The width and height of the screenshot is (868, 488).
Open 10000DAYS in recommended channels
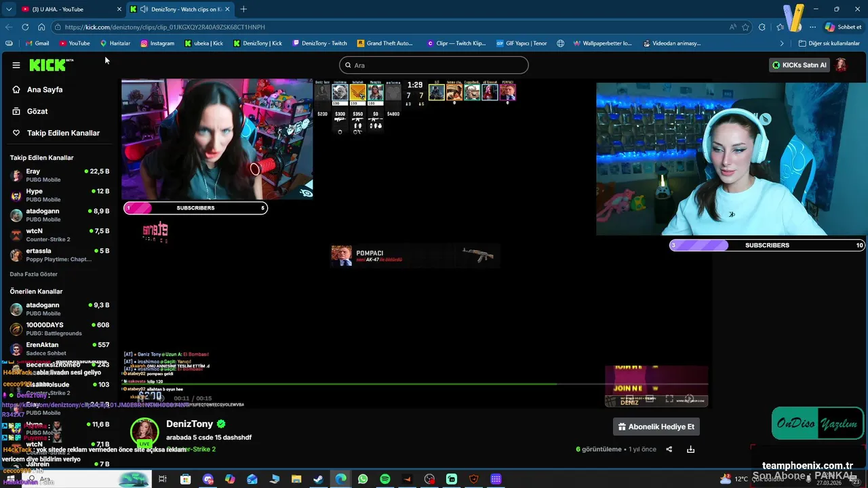point(60,329)
